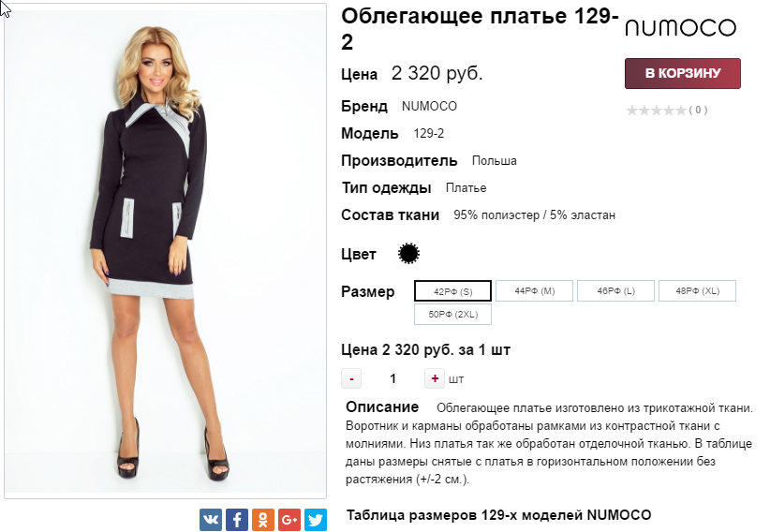Choose size 50РФ (2XL)
Viewport: 770px width, 532px height.
pyautogui.click(x=452, y=315)
